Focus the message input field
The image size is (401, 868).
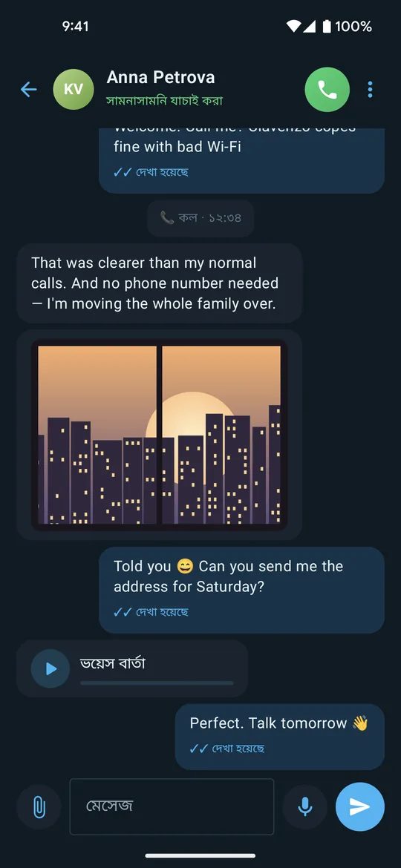point(172,806)
